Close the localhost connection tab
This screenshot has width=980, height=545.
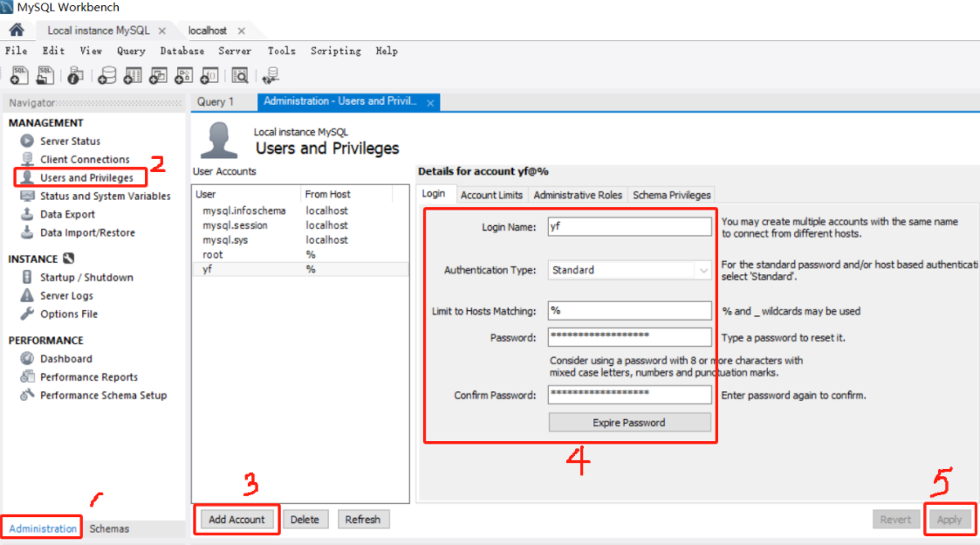click(241, 31)
